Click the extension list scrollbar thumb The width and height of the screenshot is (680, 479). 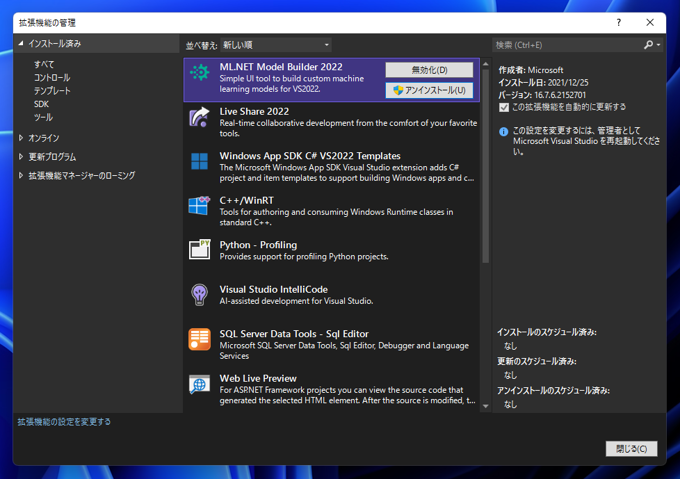pyautogui.click(x=486, y=166)
